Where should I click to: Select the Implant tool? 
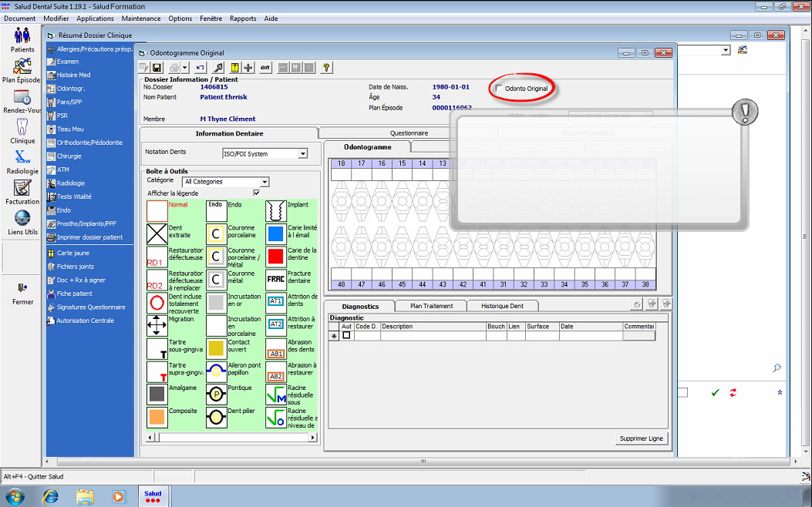[x=276, y=211]
